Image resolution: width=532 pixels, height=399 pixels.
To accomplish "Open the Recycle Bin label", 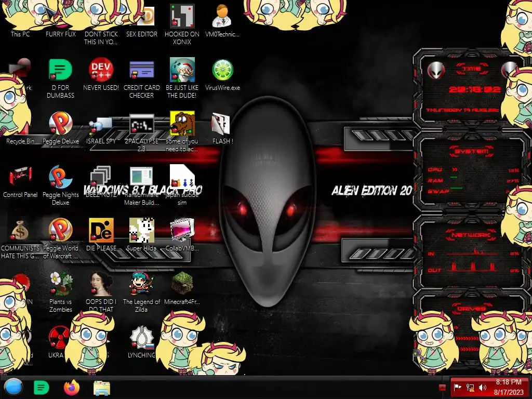I will (x=20, y=141).
